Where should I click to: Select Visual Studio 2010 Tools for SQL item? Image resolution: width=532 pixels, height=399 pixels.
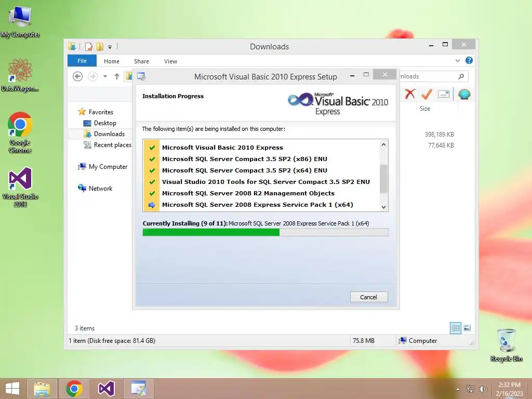pyautogui.click(x=266, y=182)
